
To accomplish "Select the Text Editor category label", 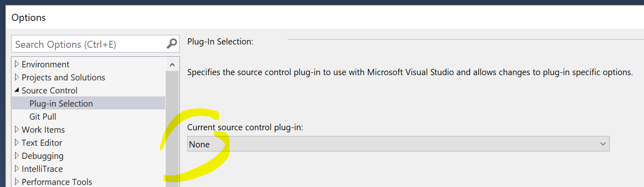I will [x=42, y=143].
